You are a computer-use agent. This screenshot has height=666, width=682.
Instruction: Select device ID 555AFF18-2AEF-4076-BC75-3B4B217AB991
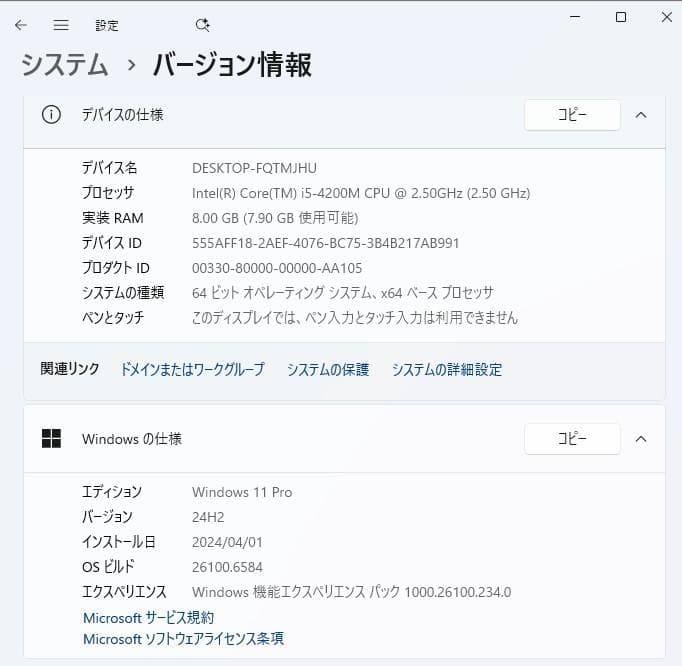coord(325,243)
